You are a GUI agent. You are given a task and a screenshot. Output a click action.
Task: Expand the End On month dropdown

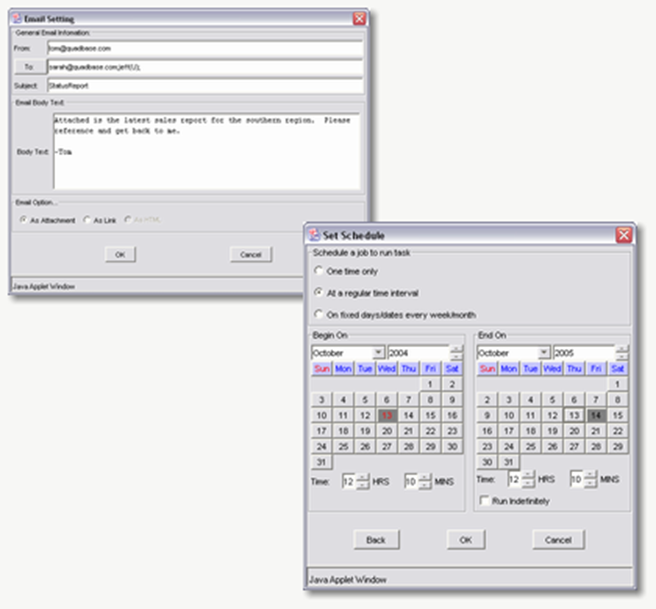(x=544, y=352)
